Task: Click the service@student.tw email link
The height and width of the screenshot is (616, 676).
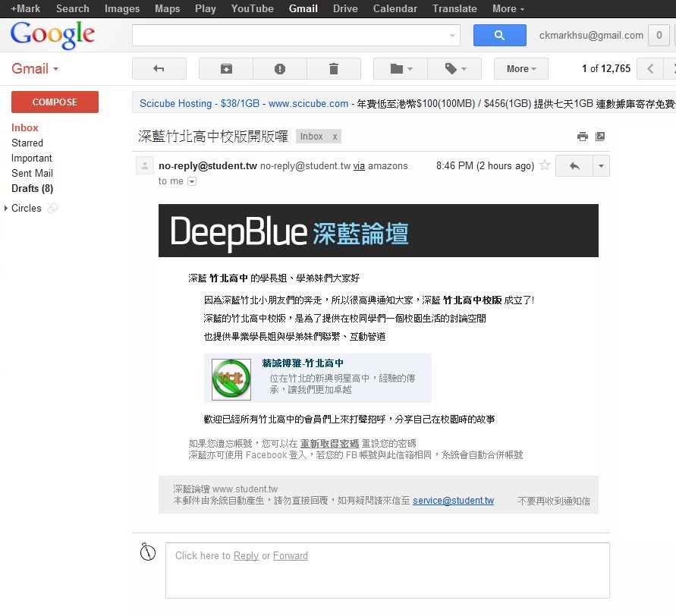Action: (454, 501)
